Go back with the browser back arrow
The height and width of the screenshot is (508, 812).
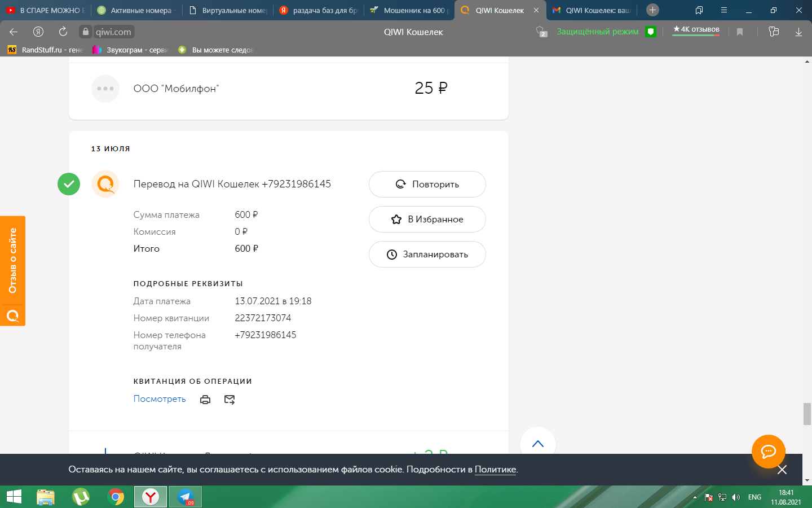[14, 32]
